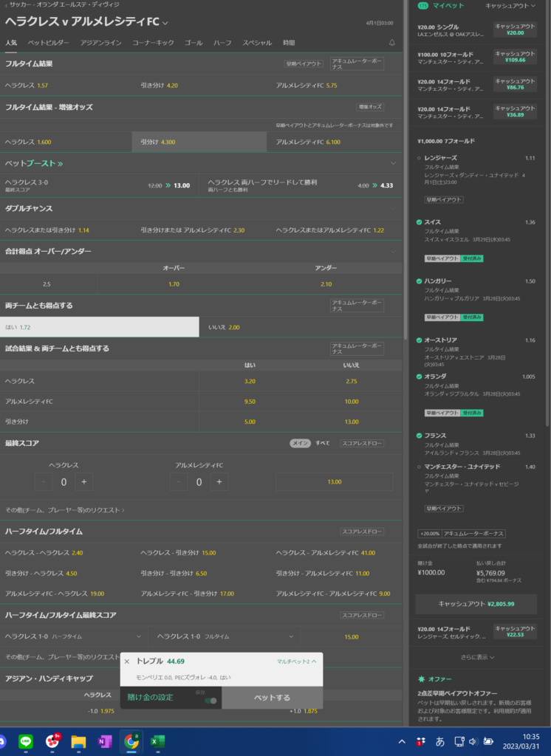The height and width of the screenshot is (756, 551).
Task: Toggle the 保存 stake save switch
Action: pos(211,701)
